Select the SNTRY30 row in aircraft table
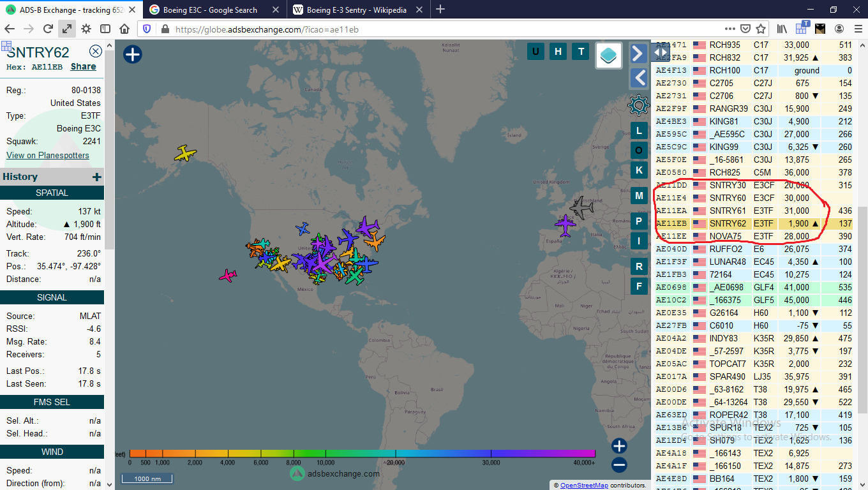This screenshot has width=868, height=490. (x=754, y=185)
